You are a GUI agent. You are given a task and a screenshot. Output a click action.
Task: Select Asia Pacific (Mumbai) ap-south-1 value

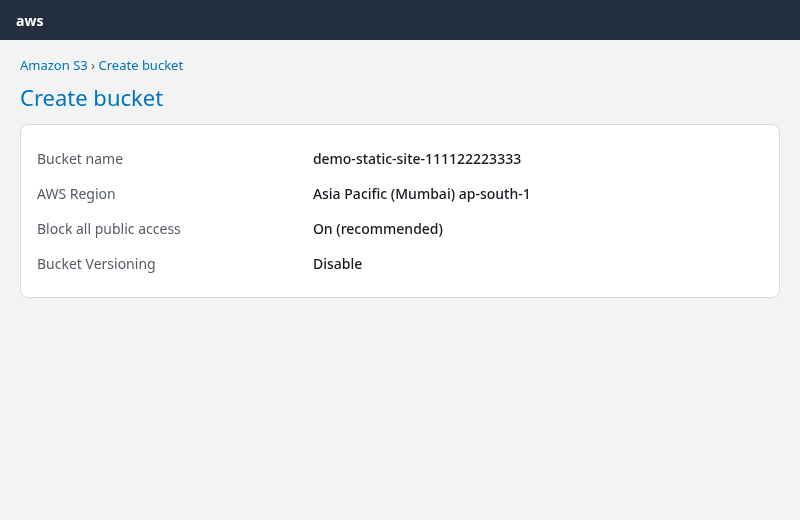click(421, 194)
